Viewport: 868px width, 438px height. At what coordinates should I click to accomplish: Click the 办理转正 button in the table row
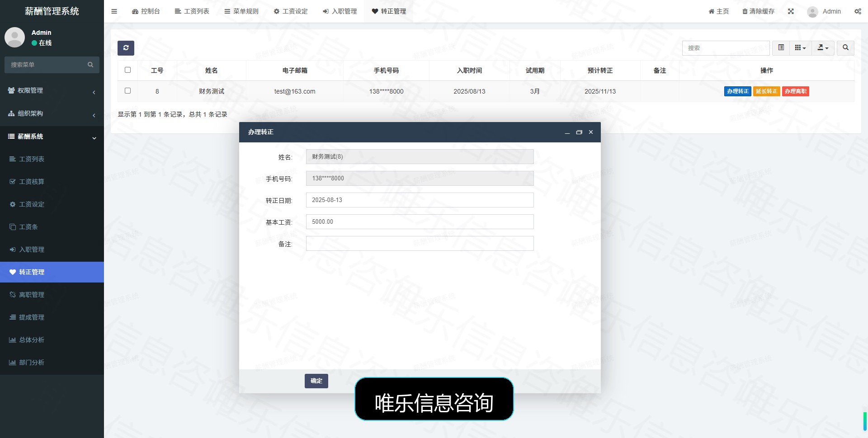(x=738, y=91)
